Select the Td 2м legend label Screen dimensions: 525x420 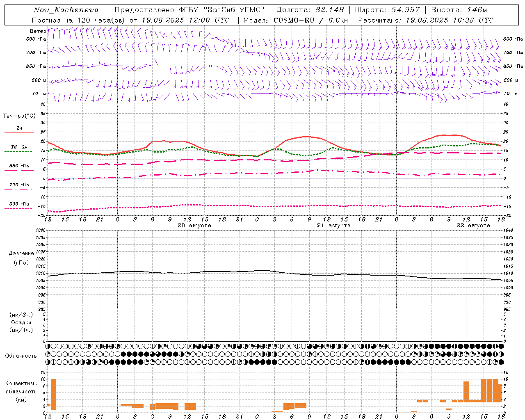point(19,147)
